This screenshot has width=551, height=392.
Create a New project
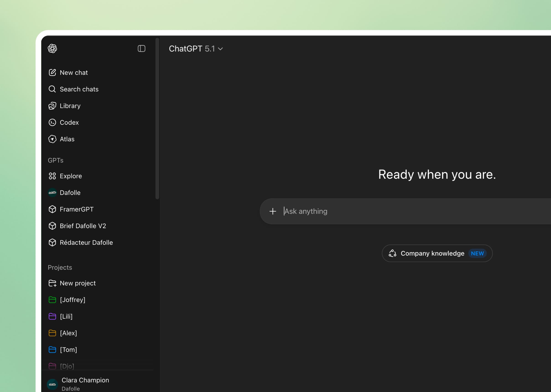(x=78, y=283)
